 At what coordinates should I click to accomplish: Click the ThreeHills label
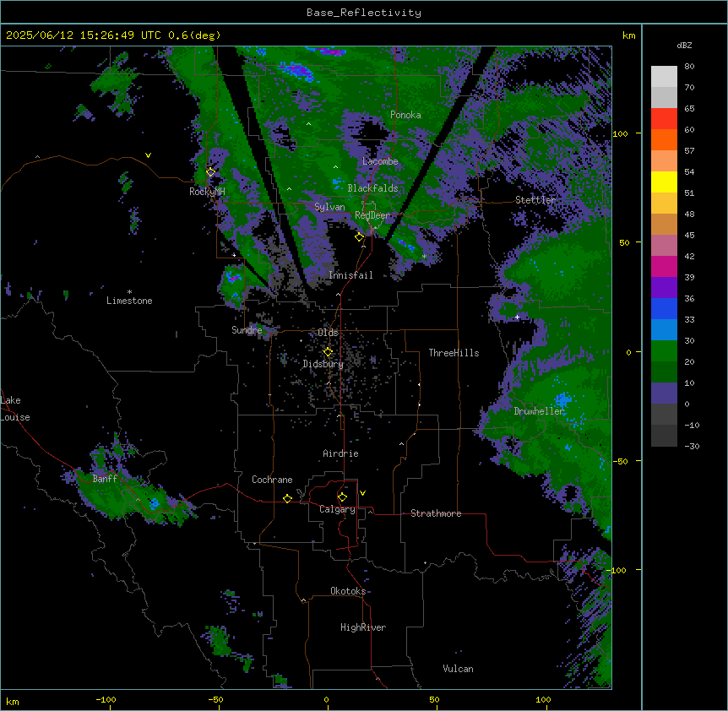(454, 353)
